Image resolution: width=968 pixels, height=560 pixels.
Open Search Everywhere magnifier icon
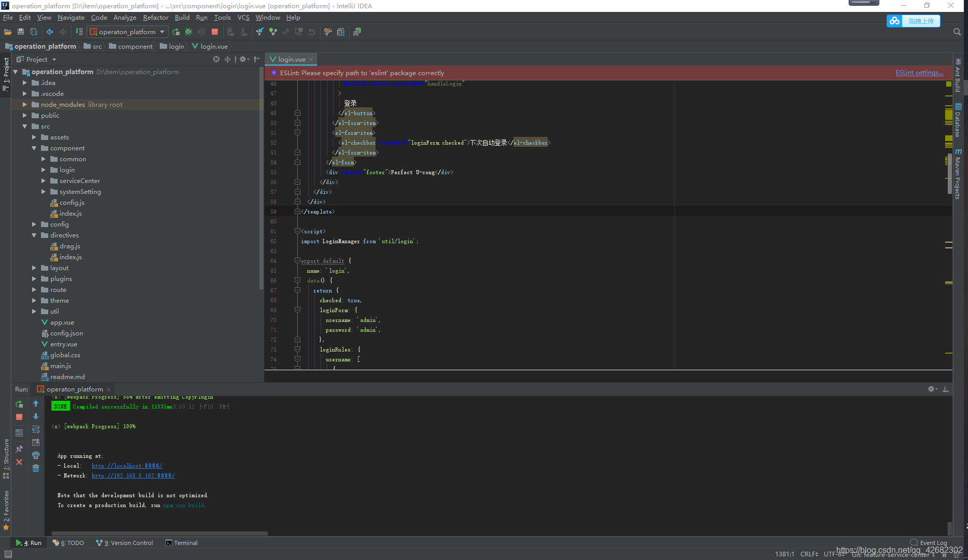(957, 32)
